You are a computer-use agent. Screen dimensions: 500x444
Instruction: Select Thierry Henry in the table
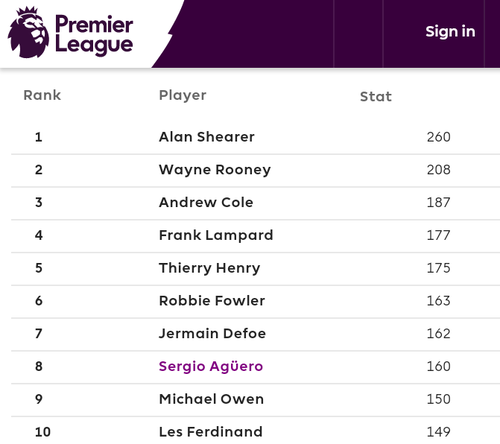click(210, 268)
